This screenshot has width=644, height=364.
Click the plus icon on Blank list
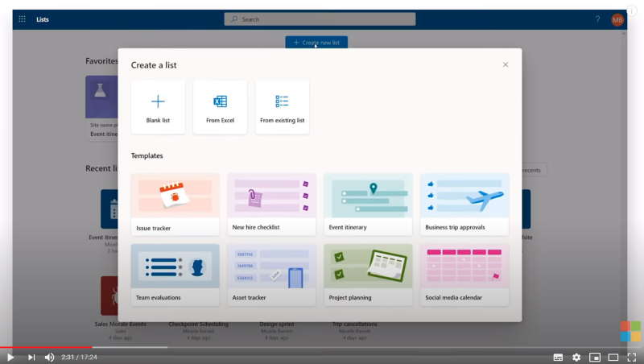tap(158, 101)
